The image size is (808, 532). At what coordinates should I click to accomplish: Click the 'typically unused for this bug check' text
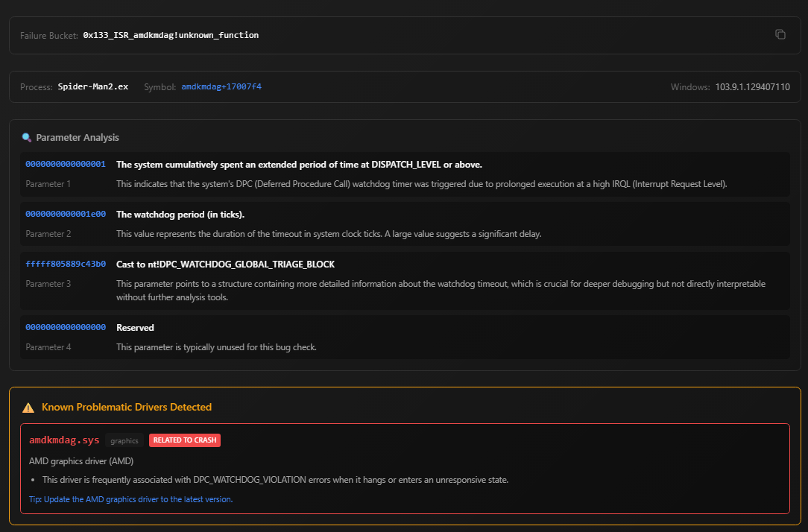point(216,347)
